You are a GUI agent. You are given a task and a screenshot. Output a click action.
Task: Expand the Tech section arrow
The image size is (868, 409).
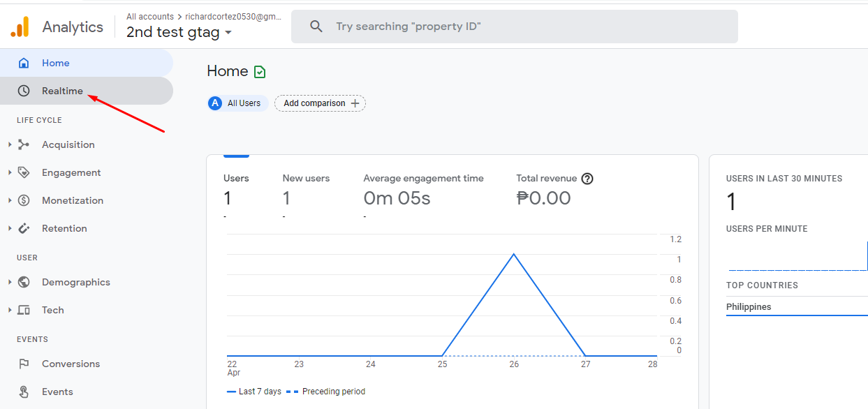pos(10,310)
